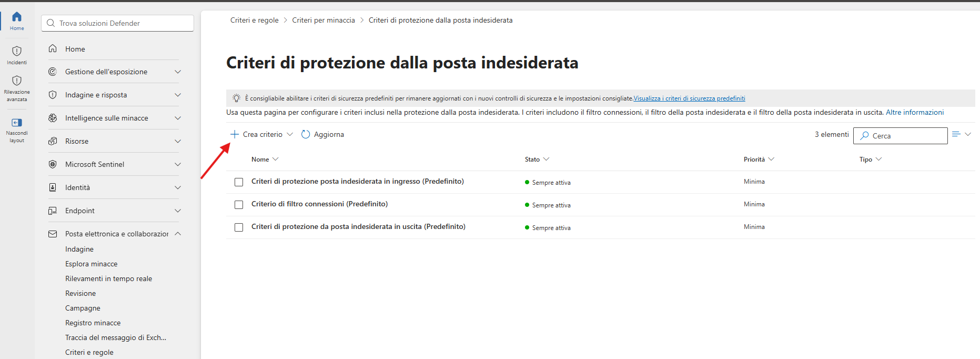Expand Endpoint chevron
This screenshot has height=359, width=980.
pyautogui.click(x=178, y=211)
